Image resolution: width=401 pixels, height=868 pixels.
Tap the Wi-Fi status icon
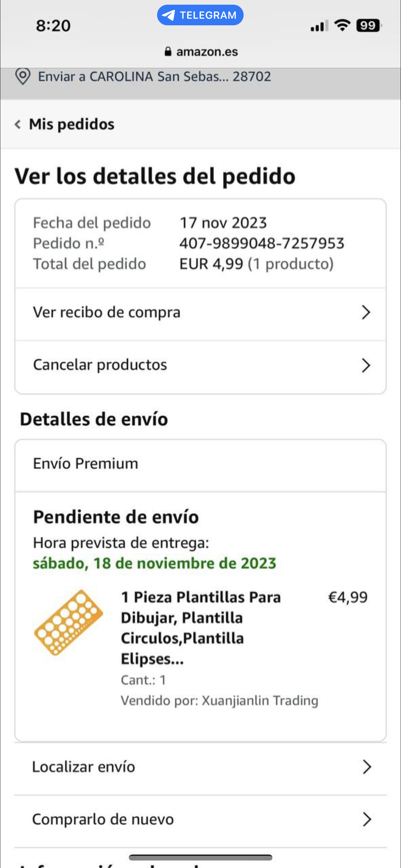(x=342, y=25)
